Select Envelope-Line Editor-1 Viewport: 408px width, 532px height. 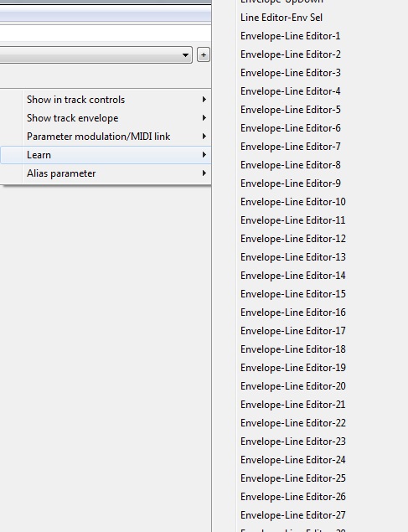click(x=291, y=36)
